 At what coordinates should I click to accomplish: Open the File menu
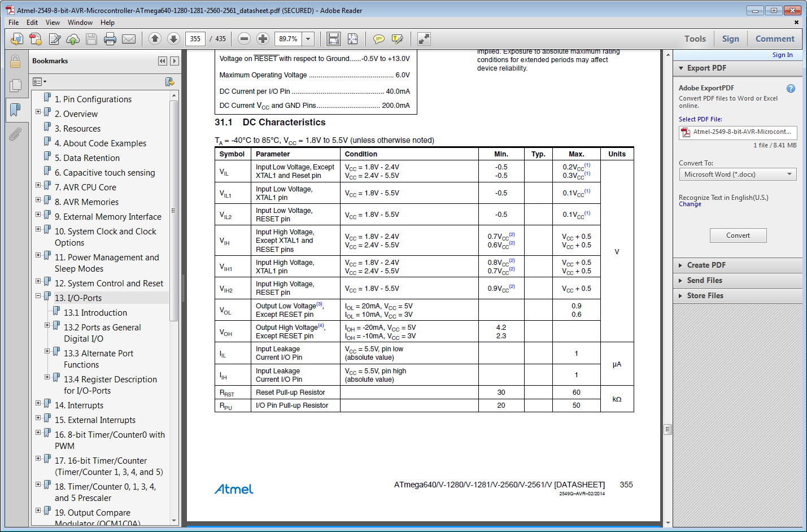click(x=14, y=23)
